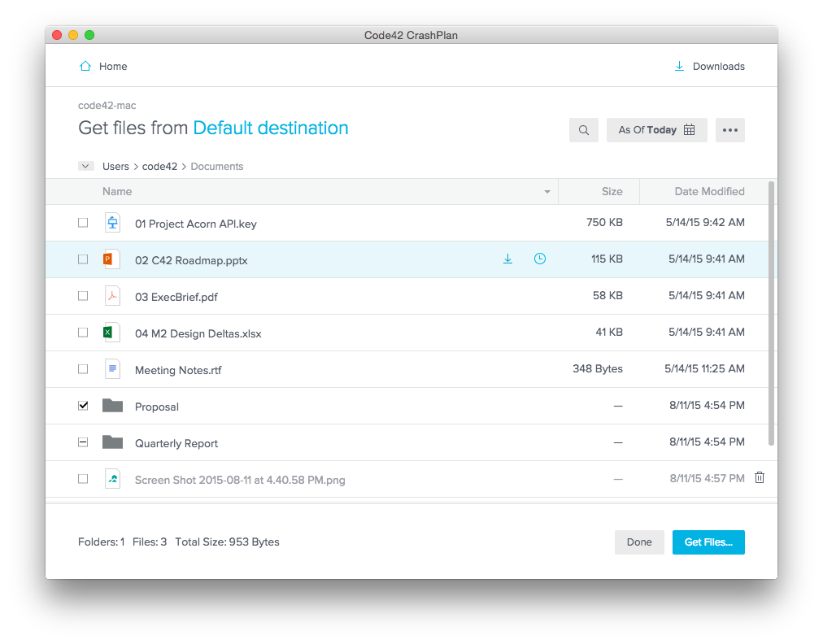This screenshot has height=644, width=823.
Task: Sort by the Date Modified column header
Action: [x=709, y=192]
